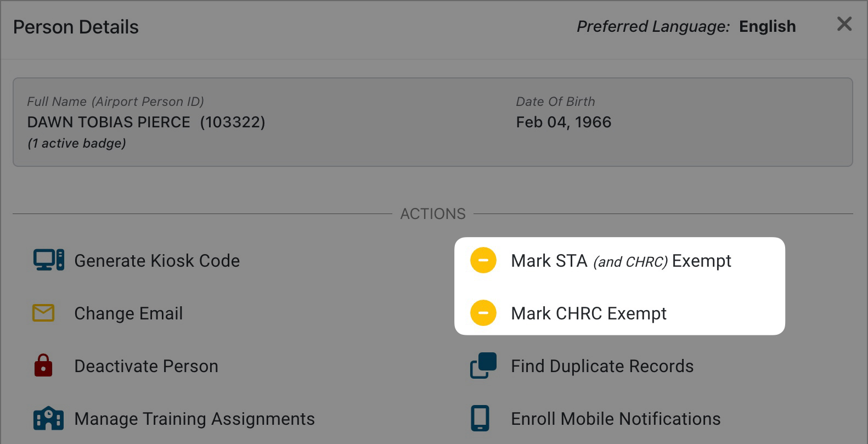868x444 pixels.
Task: Click the date of birth Feb 04, 1966
Action: point(563,122)
